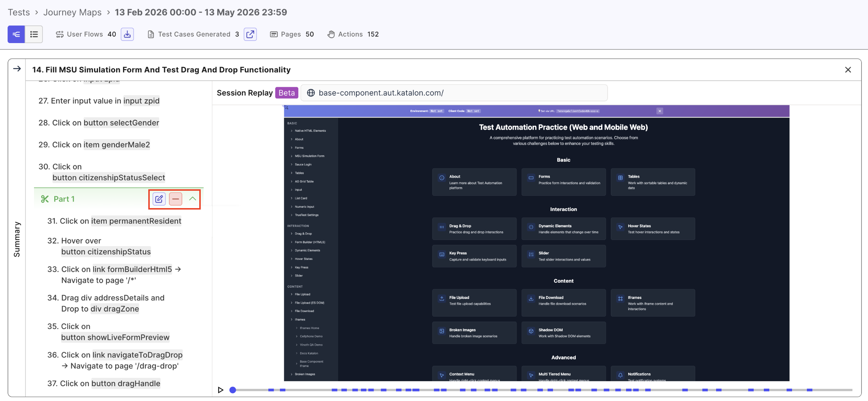The height and width of the screenshot is (401, 868).
Task: Play the session replay
Action: tap(220, 390)
